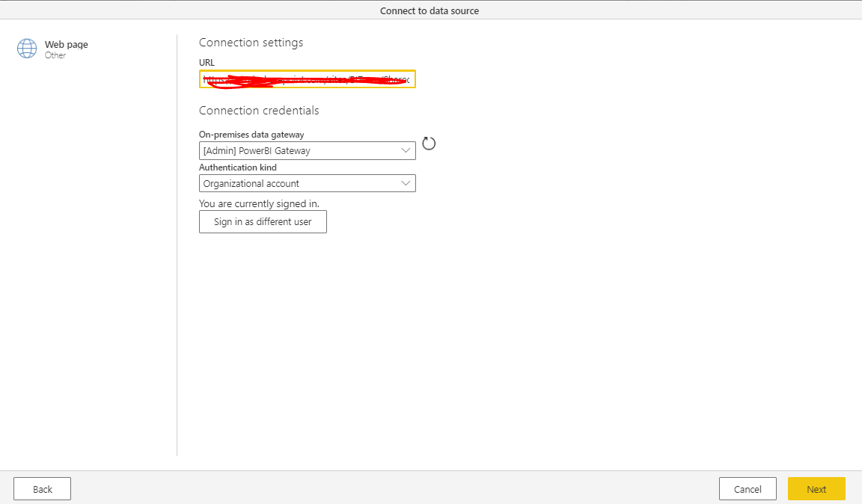Select the Web page connector entry

(53, 49)
